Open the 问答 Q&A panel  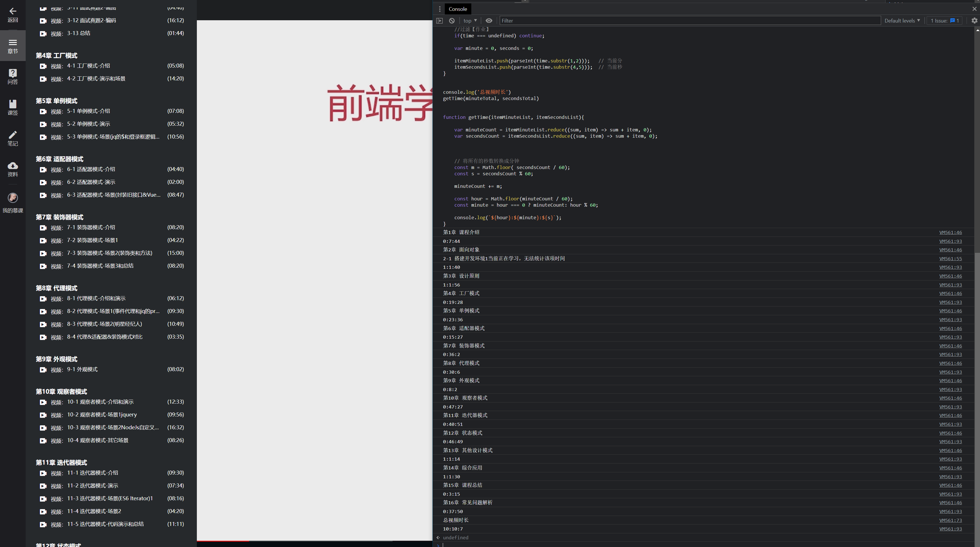click(x=13, y=76)
